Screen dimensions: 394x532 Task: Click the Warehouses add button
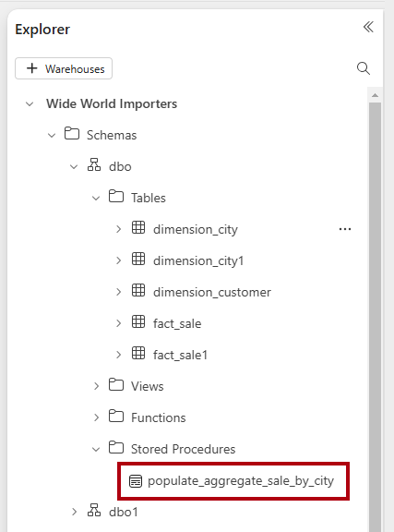tap(64, 68)
